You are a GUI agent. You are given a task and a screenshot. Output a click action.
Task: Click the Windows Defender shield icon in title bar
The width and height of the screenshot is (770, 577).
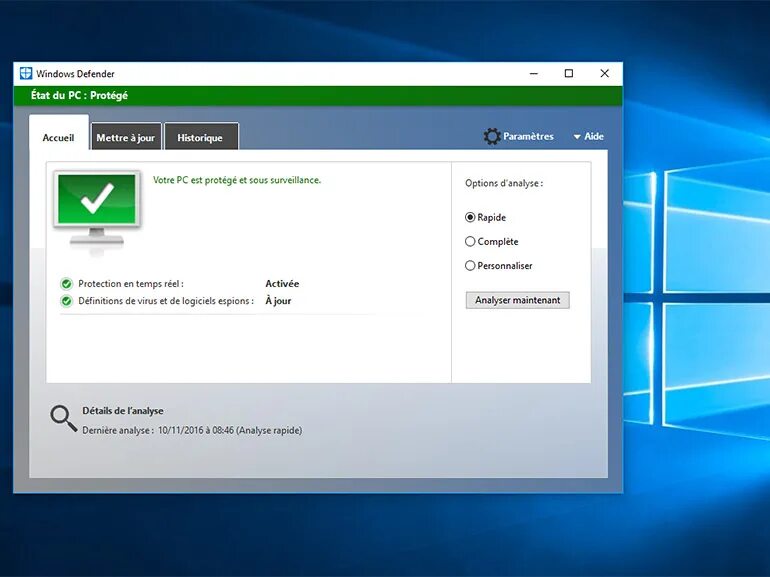click(26, 74)
